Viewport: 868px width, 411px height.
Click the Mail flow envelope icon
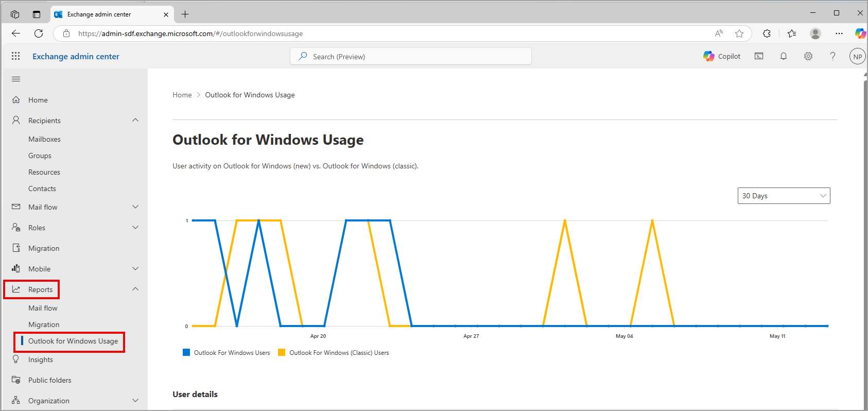tap(16, 207)
